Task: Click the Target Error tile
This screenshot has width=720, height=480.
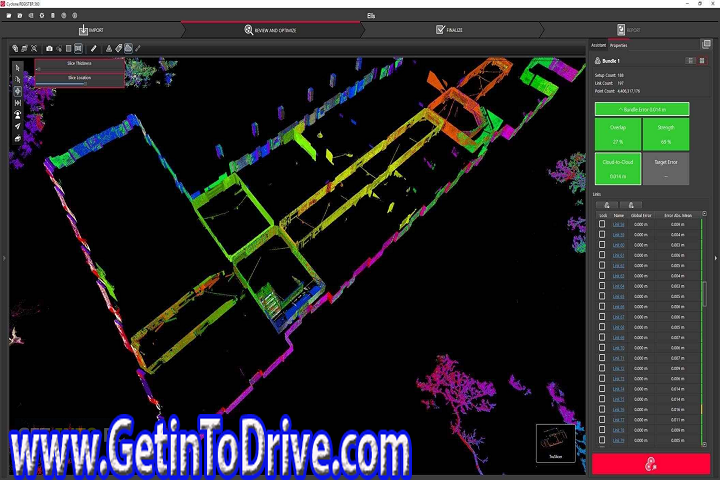Action: 666,169
